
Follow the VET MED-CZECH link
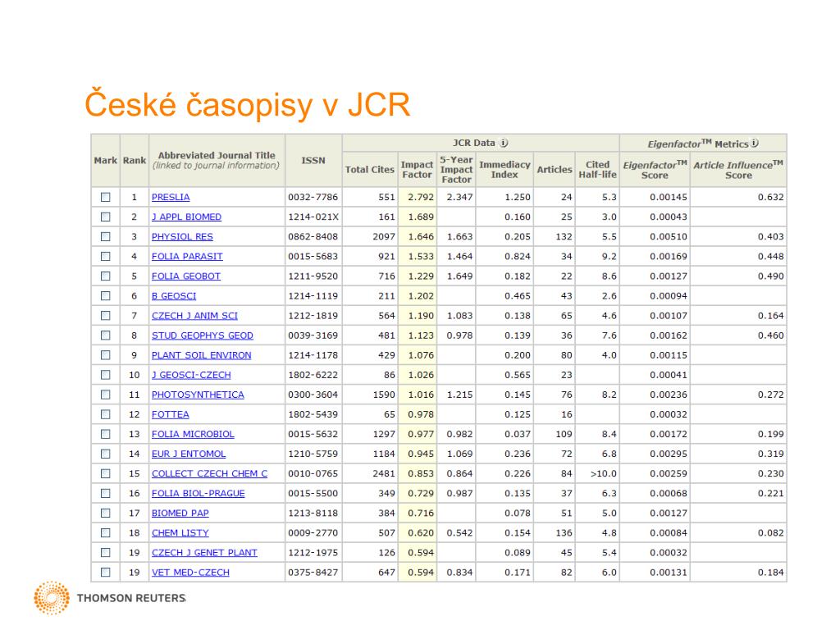tap(190, 572)
